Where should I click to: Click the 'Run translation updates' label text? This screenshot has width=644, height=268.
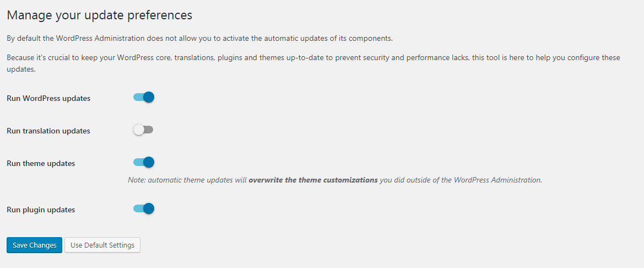48,131
